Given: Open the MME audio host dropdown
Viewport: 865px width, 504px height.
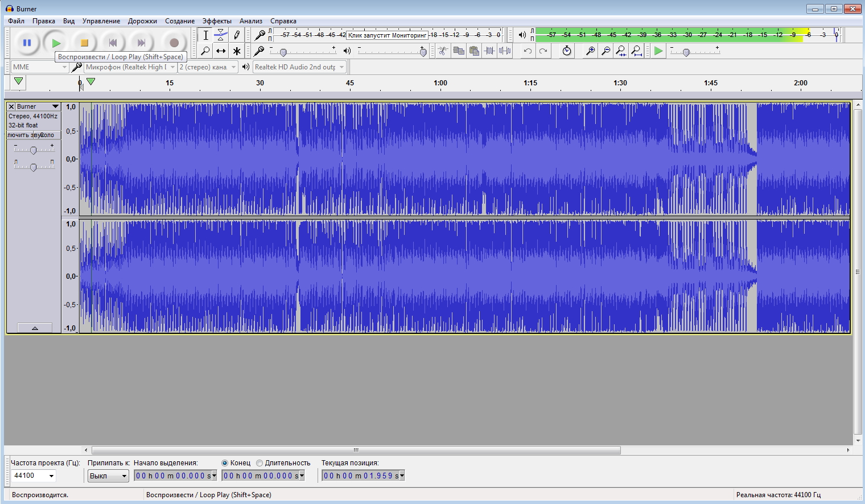Looking at the screenshot, I should (39, 67).
